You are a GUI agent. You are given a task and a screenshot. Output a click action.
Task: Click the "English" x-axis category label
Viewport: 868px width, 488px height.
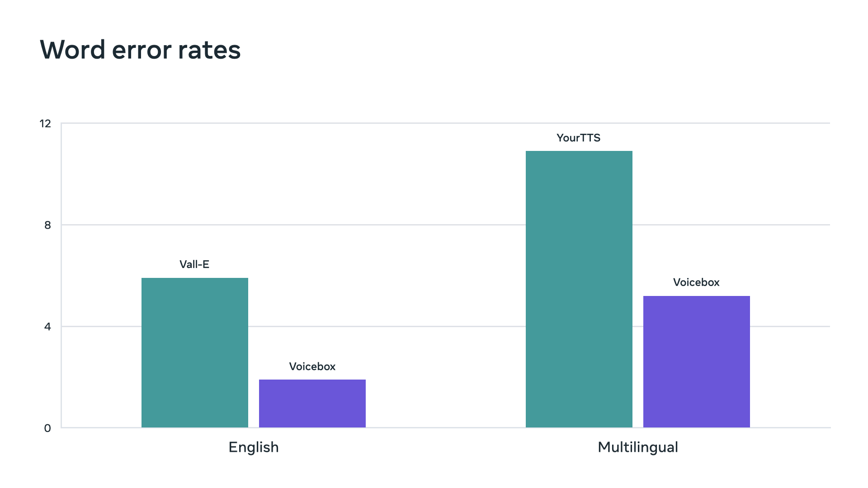254,447
